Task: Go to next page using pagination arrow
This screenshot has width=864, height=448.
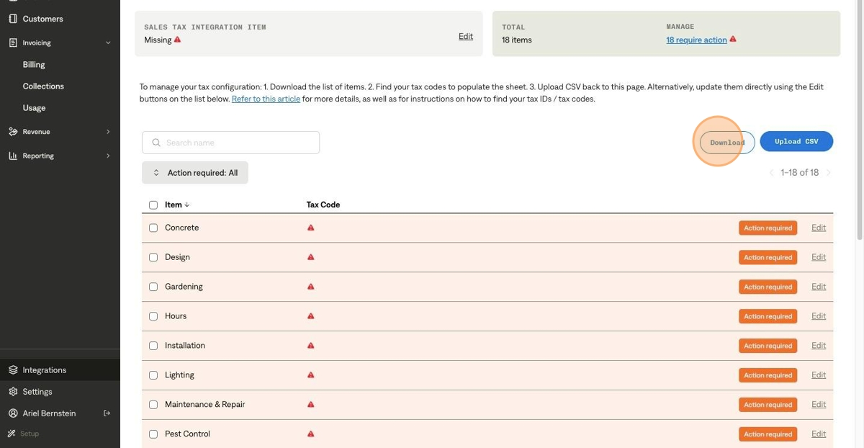Action: click(828, 173)
